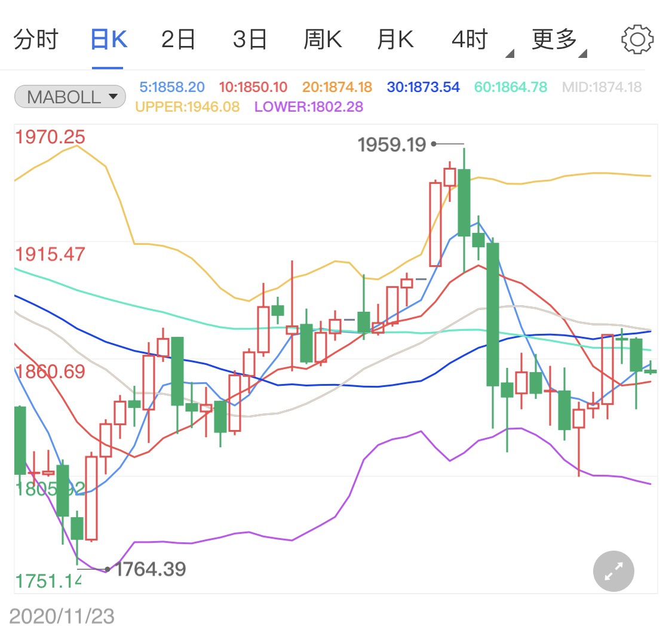The width and height of the screenshot is (672, 642).
Task: Expand the 更多 options menu
Action: (x=554, y=40)
